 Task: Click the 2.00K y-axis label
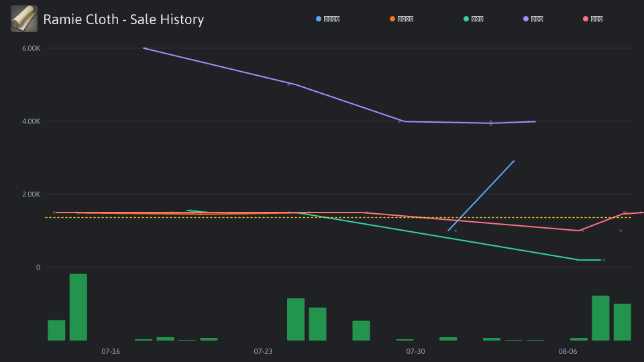pos(32,194)
